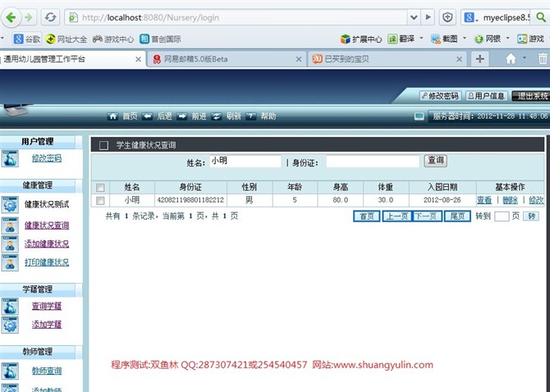The height and width of the screenshot is (392, 550).
Task: Click the 删除 link for 小明
Action: point(510,200)
